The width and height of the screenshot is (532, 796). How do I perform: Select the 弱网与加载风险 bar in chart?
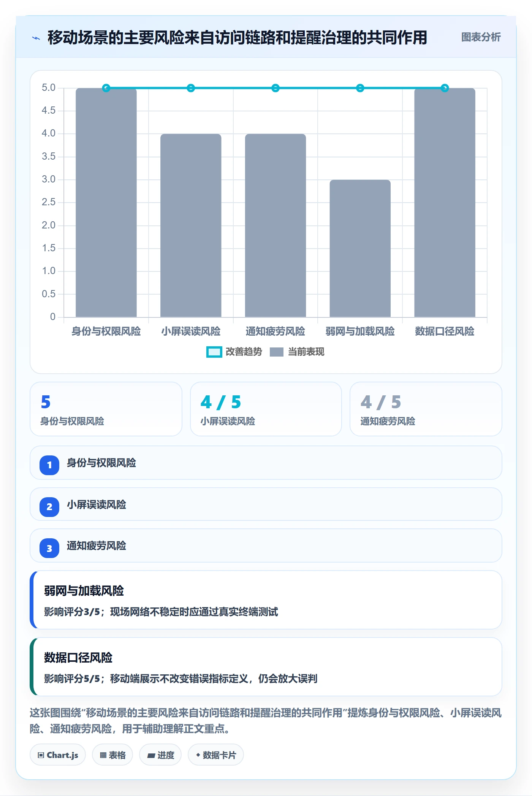click(360, 248)
